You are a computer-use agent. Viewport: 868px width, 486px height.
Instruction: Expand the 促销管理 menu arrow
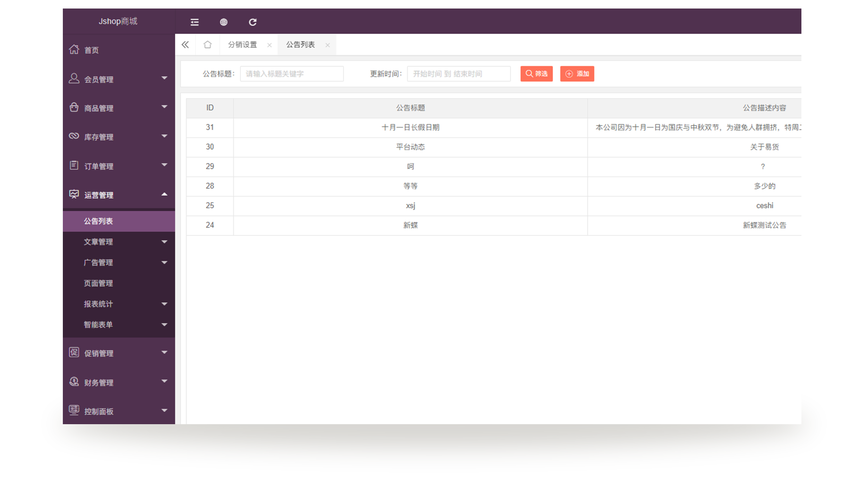pyautogui.click(x=164, y=352)
